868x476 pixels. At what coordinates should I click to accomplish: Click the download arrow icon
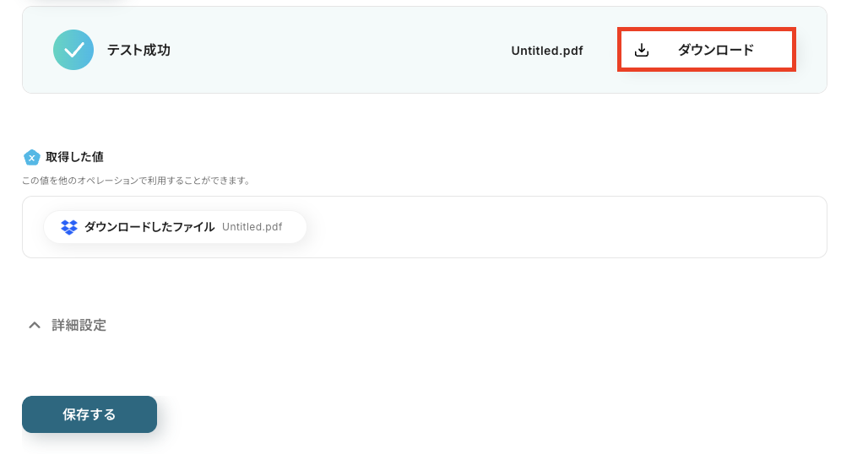(642, 50)
